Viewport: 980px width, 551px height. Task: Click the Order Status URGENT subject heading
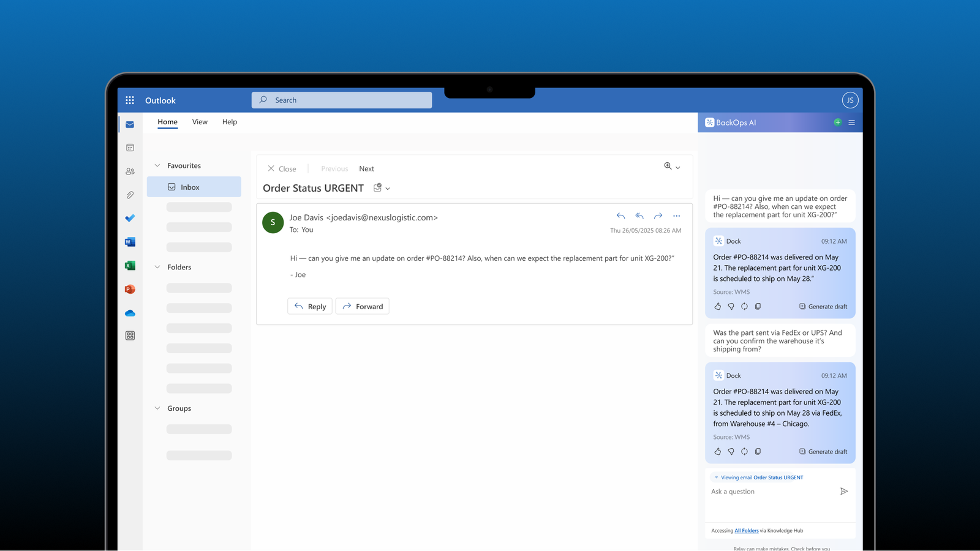(313, 188)
